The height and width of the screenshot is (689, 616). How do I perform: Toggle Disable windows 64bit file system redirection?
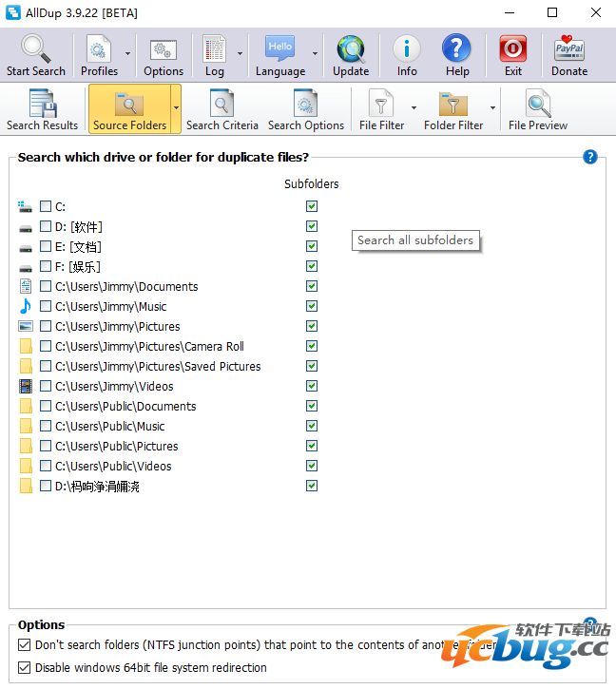25,668
